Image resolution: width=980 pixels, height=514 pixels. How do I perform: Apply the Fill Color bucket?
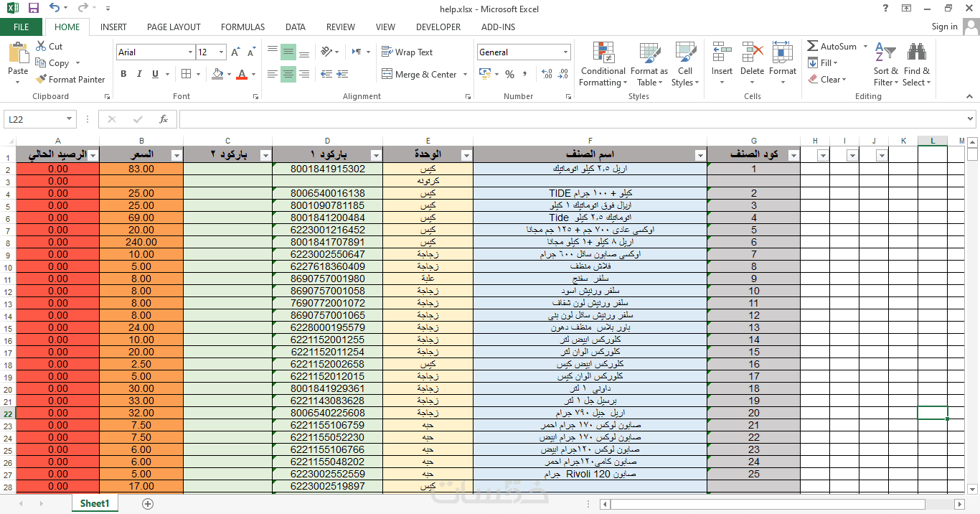(x=218, y=74)
